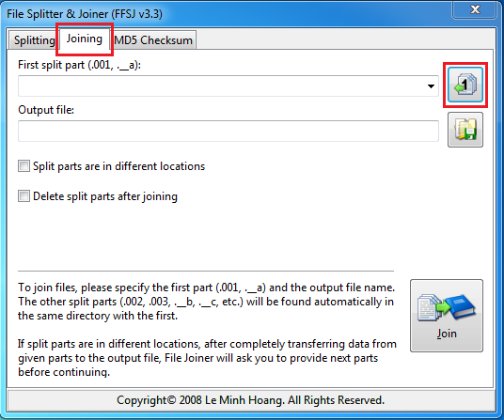Start joining with the Join button
This screenshot has width=504, height=420.
pyautogui.click(x=446, y=316)
